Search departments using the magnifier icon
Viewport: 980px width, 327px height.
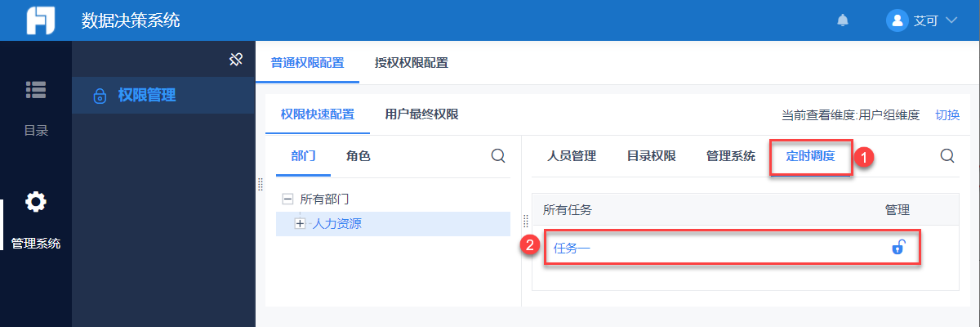498,155
